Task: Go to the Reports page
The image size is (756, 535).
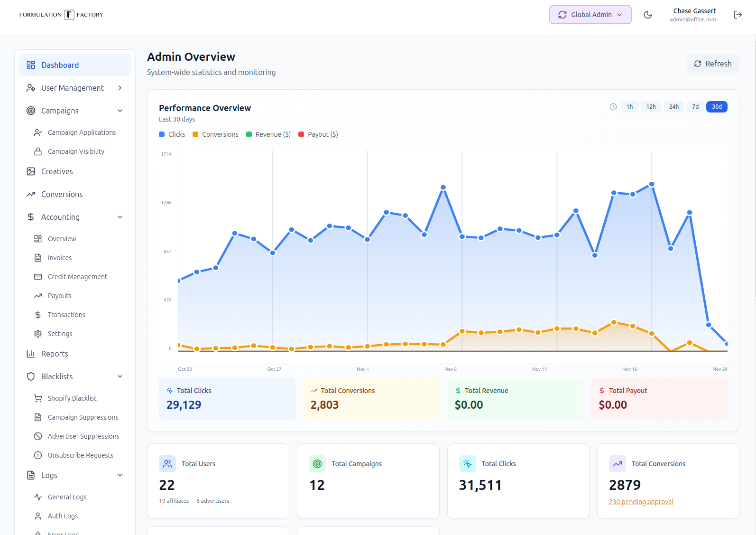Action: coord(55,354)
